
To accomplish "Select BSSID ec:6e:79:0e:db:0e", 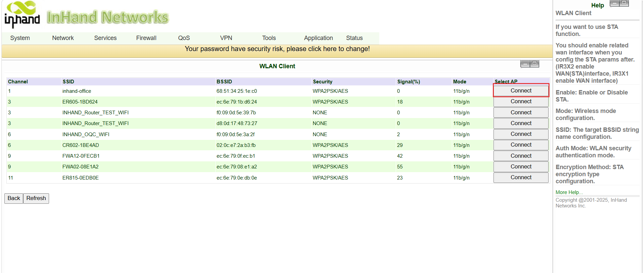I will (237, 178).
